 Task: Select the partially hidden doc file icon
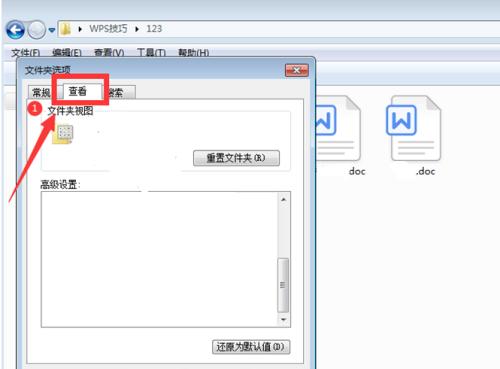click(x=338, y=129)
